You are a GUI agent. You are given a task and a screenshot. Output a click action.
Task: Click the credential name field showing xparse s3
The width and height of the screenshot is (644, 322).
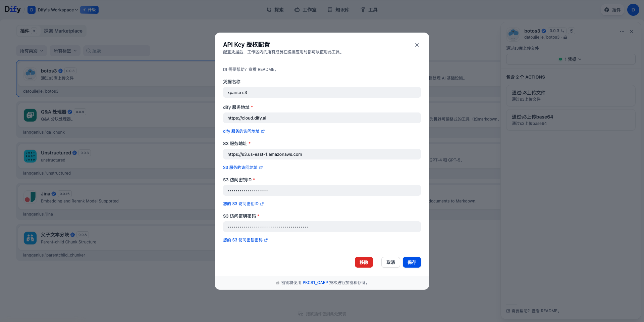point(322,92)
